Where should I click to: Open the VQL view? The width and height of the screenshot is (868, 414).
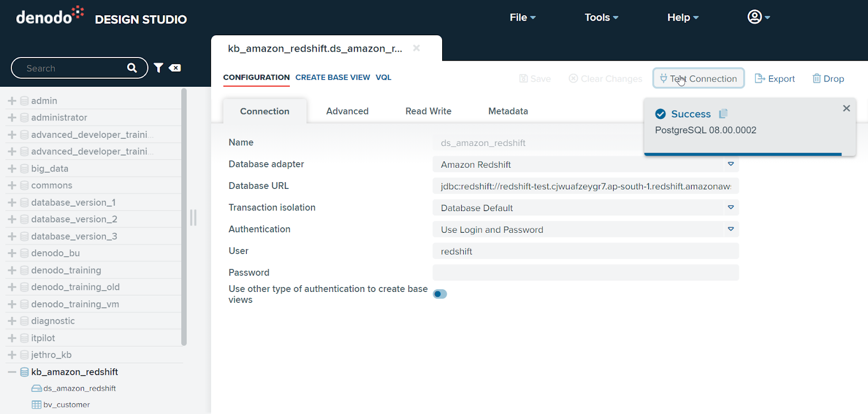point(384,78)
